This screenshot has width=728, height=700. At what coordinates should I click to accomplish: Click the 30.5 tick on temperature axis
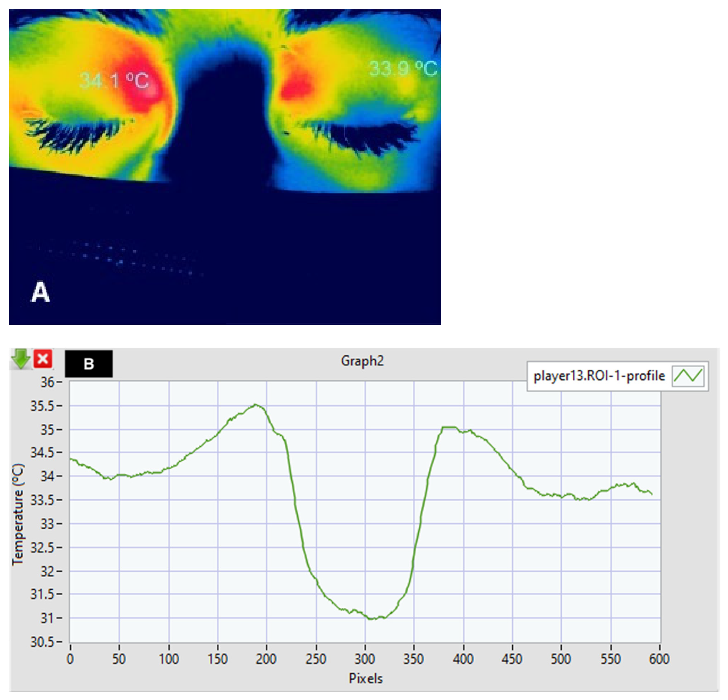[x=42, y=642]
